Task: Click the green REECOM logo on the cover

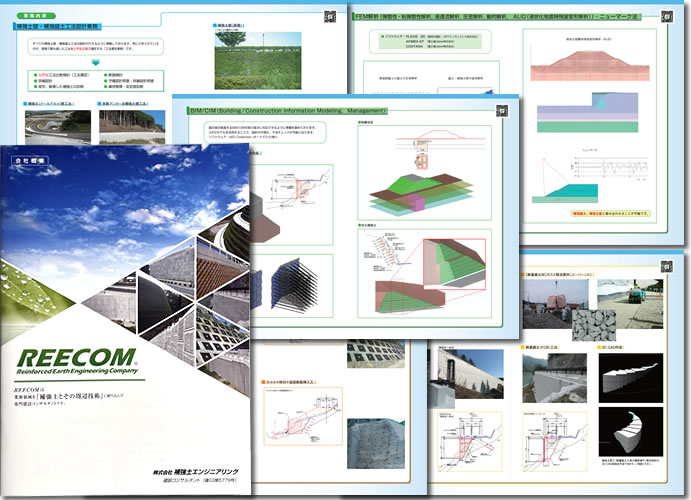Action: coord(77,357)
